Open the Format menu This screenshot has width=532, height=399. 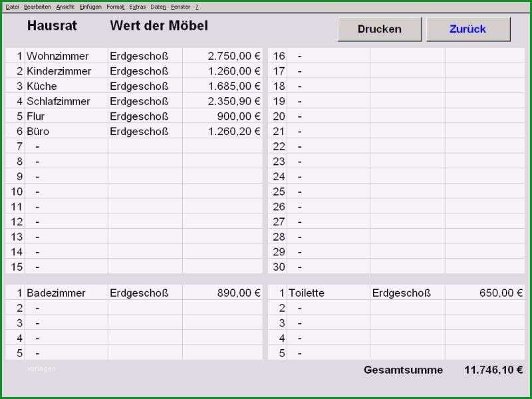115,7
